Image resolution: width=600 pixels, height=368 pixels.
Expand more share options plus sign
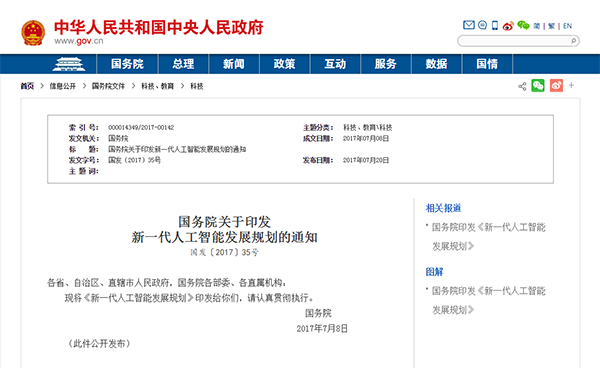(x=571, y=85)
